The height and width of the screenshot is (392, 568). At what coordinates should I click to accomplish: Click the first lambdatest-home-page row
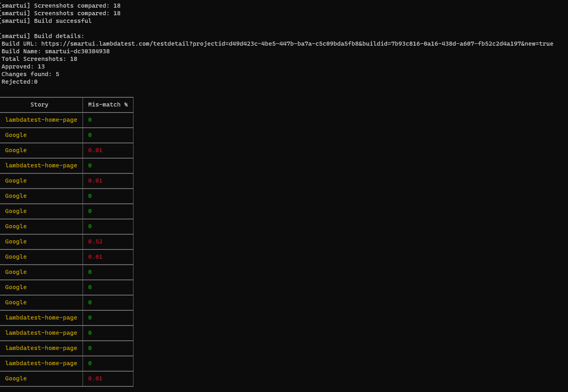point(41,120)
